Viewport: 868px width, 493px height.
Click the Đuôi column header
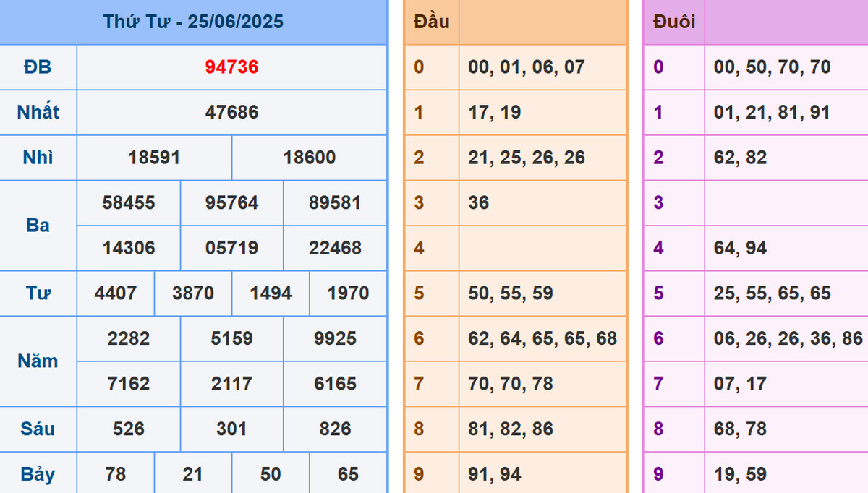(x=673, y=22)
